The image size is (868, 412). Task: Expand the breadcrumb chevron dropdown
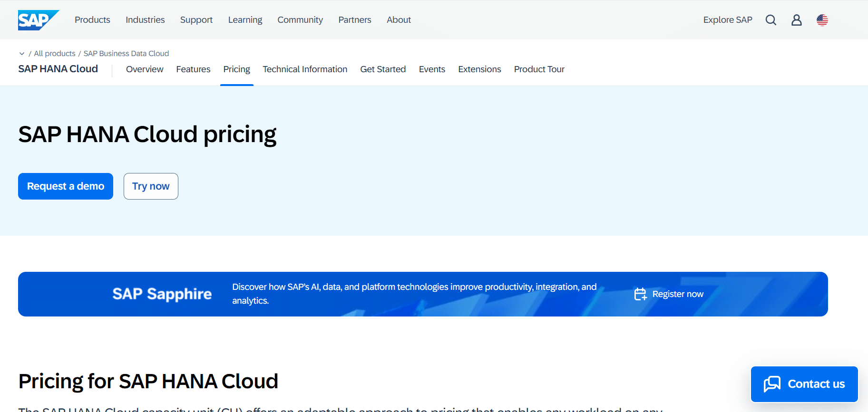tap(22, 54)
